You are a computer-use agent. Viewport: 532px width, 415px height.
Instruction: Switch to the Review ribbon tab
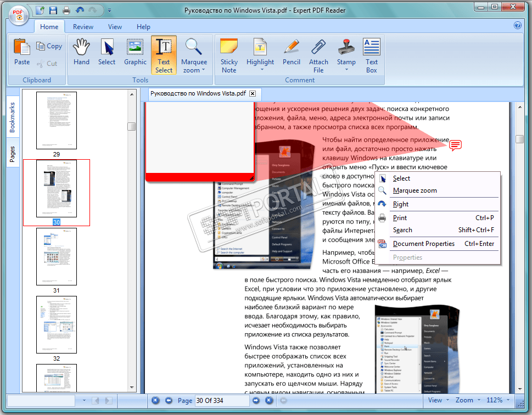click(83, 27)
